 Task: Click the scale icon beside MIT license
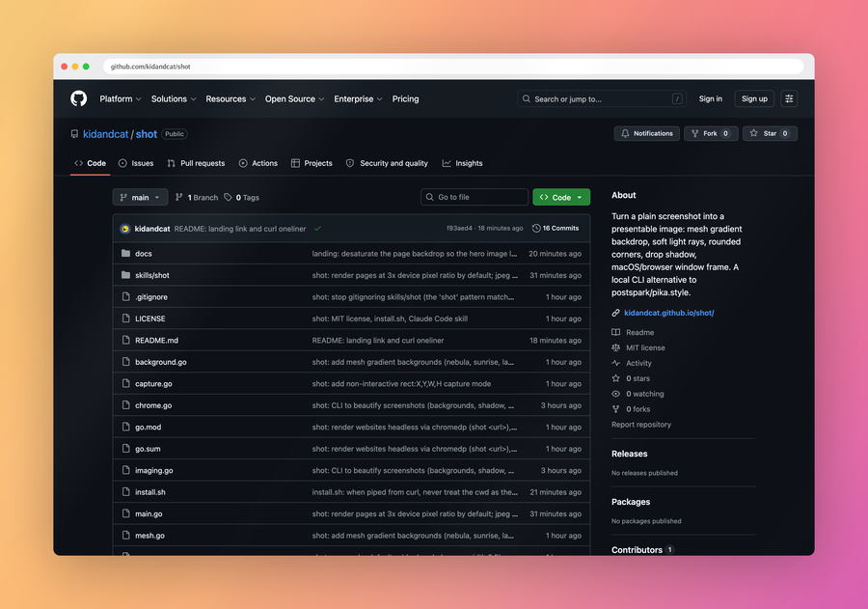coord(615,348)
